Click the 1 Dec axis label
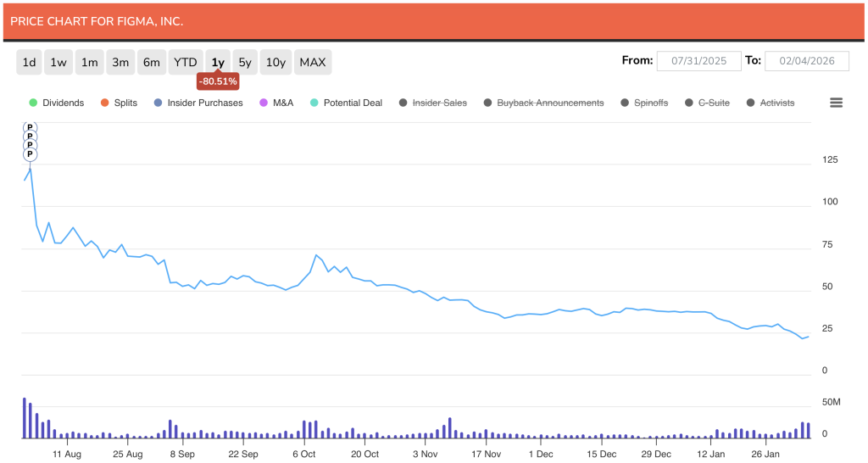868x463 pixels. 541,455
